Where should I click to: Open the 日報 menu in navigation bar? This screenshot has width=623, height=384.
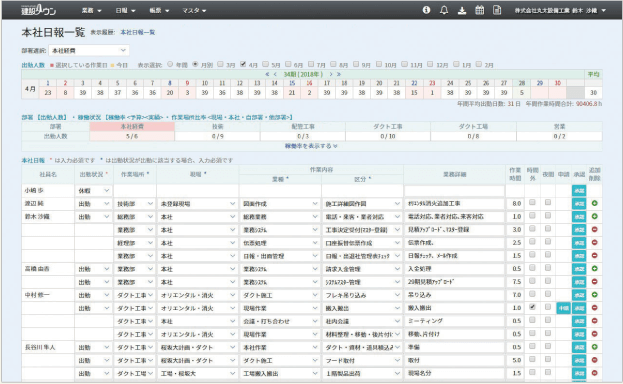point(125,11)
